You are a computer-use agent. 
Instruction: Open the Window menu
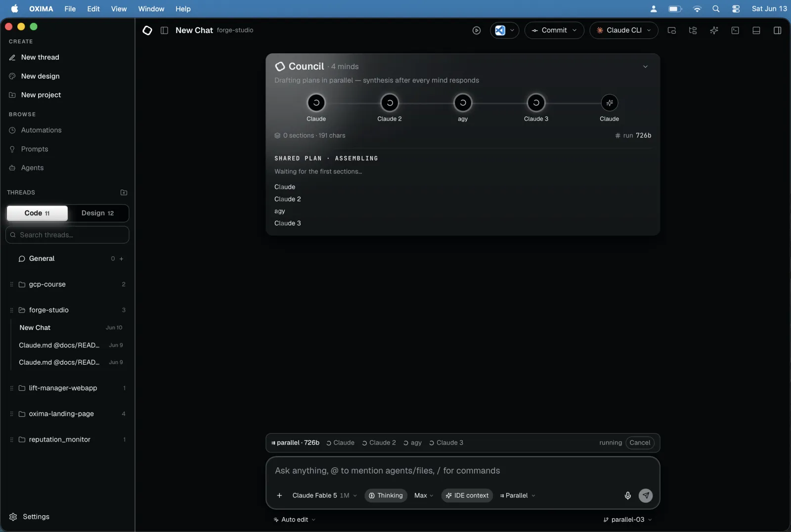tap(151, 9)
